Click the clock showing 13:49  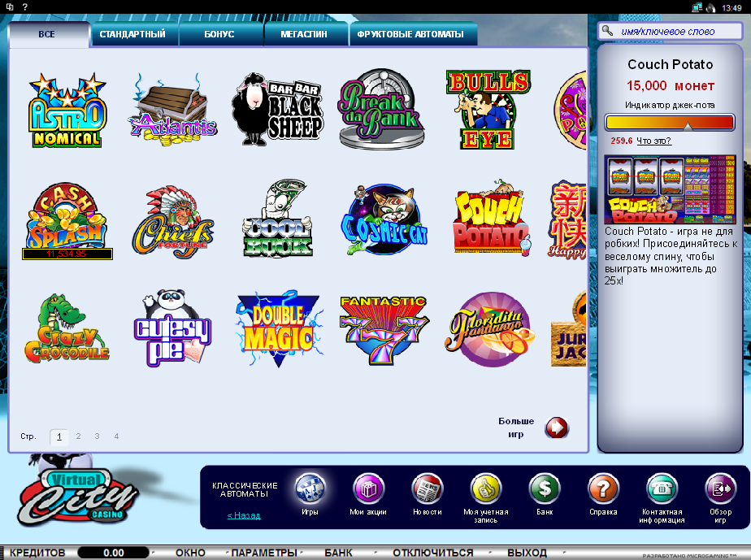point(731,7)
